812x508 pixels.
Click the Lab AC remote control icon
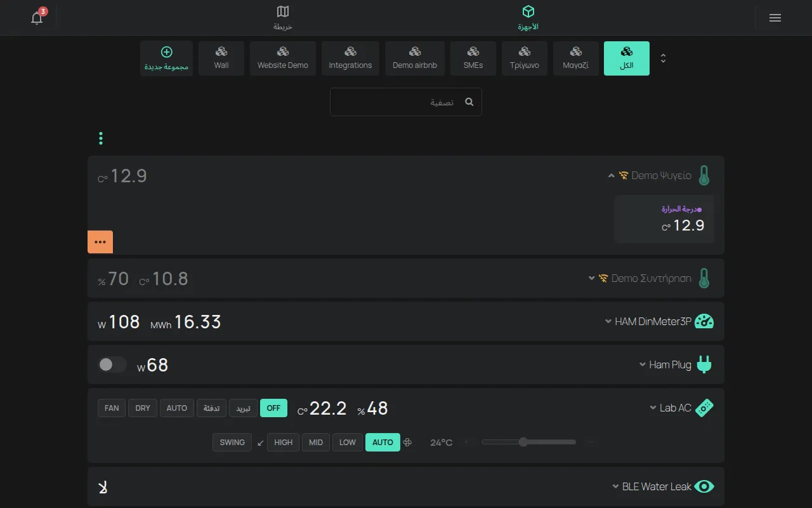coord(704,408)
